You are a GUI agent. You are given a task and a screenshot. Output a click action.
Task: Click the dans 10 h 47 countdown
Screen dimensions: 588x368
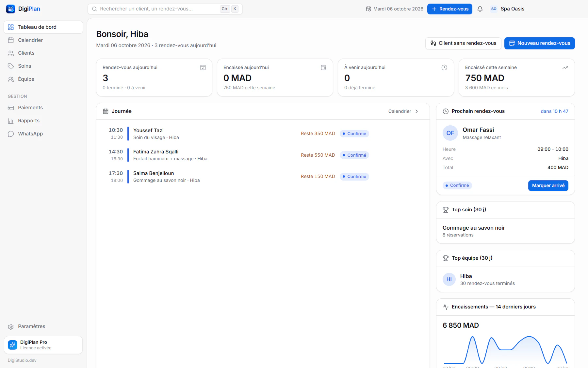(554, 111)
